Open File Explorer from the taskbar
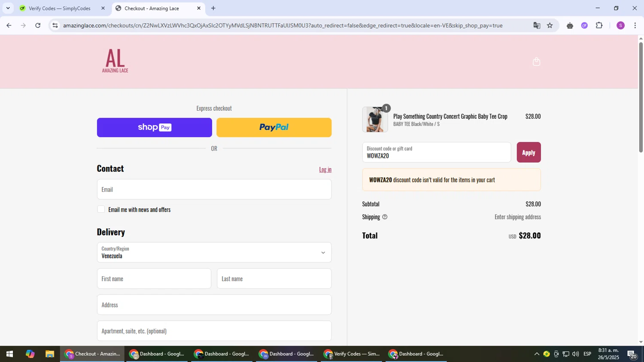The height and width of the screenshot is (362, 644). 50,354
